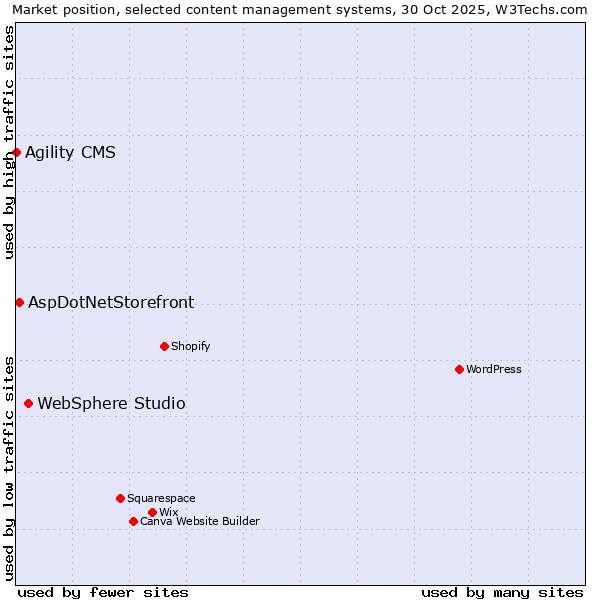
Task: Select the WordPress data point marker
Action: pyautogui.click(x=459, y=369)
